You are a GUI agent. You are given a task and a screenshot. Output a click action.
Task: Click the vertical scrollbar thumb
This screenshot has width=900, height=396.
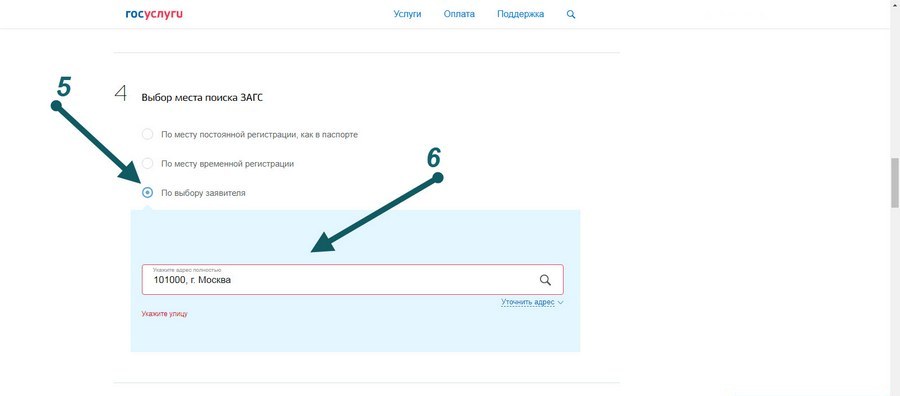click(x=895, y=183)
